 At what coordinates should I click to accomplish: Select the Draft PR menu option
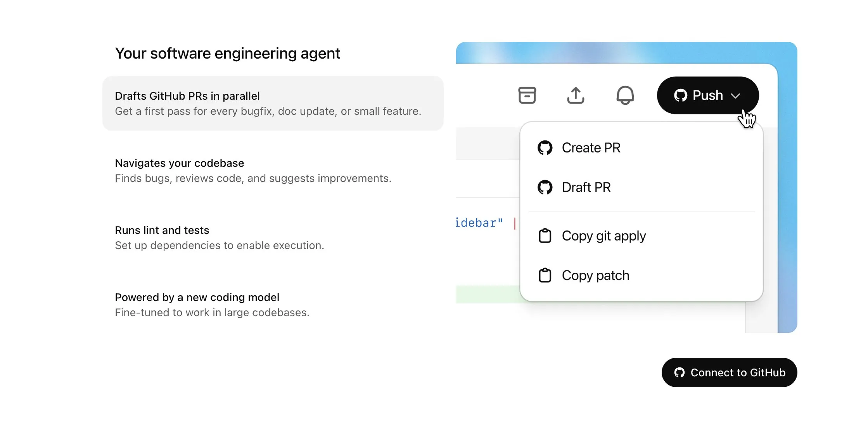pyautogui.click(x=641, y=187)
